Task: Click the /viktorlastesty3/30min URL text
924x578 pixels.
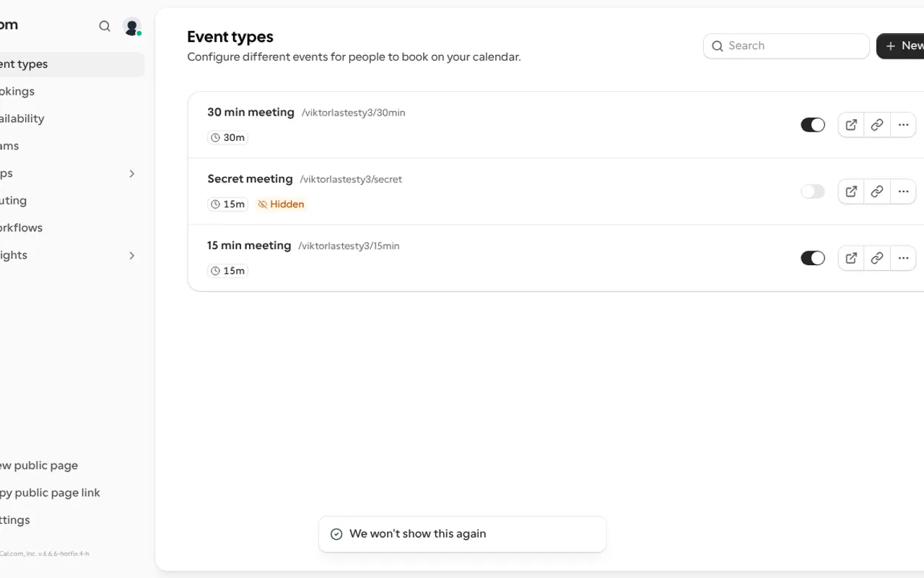Action: [354, 113]
